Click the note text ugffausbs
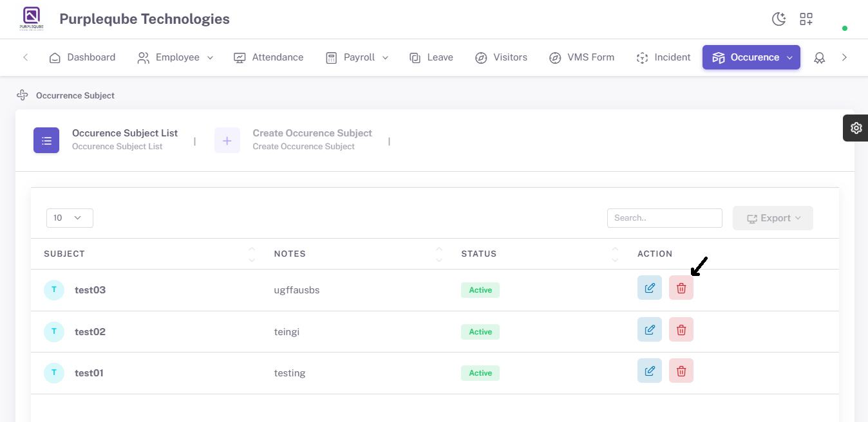868x422 pixels. point(297,290)
